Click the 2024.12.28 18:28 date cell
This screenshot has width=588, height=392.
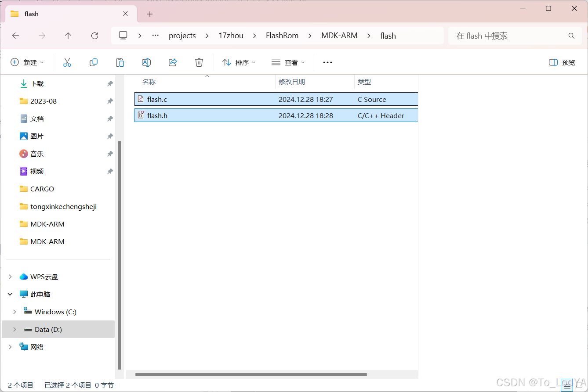(306, 115)
